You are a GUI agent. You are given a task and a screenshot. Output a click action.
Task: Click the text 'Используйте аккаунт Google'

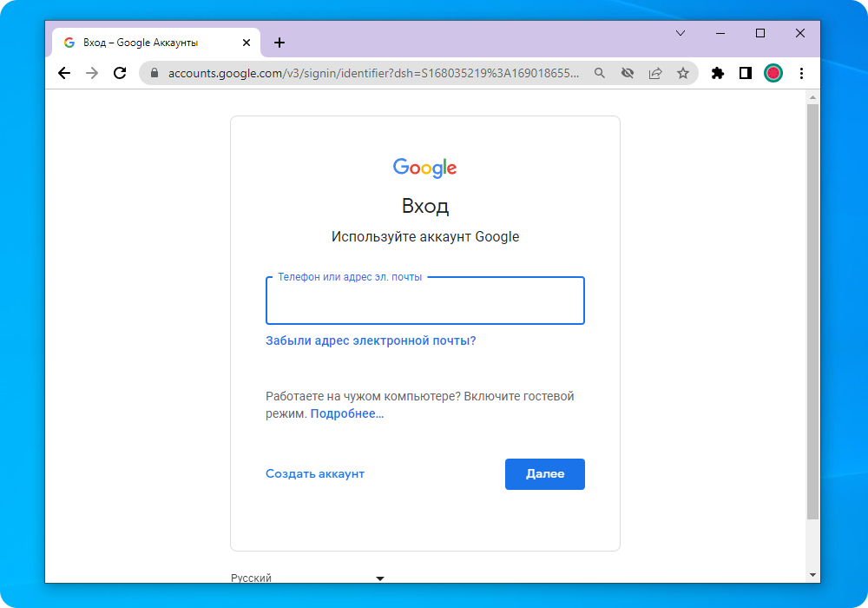pyautogui.click(x=425, y=236)
